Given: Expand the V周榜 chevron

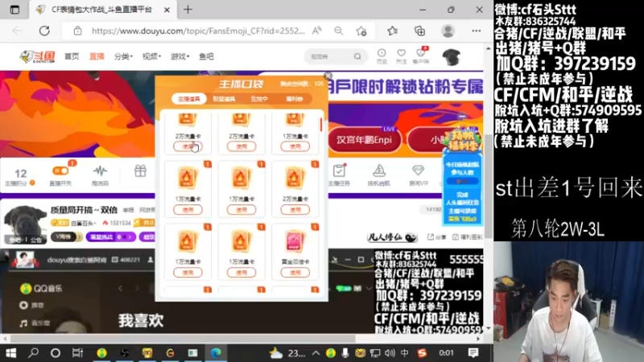Looking at the screenshot, I should click(x=78, y=237).
